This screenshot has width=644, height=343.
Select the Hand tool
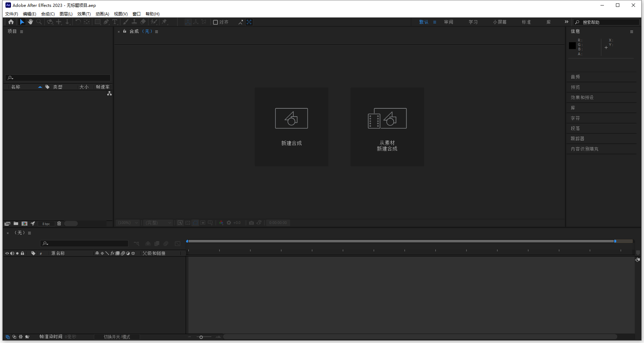[x=30, y=22]
